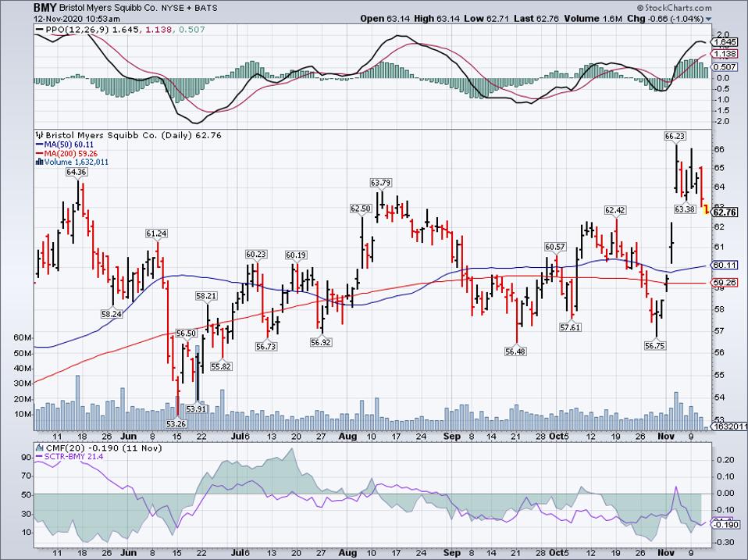The image size is (748, 560).
Task: Click the 12-Nov-2020 10:53am timestamp
Action: (x=77, y=19)
